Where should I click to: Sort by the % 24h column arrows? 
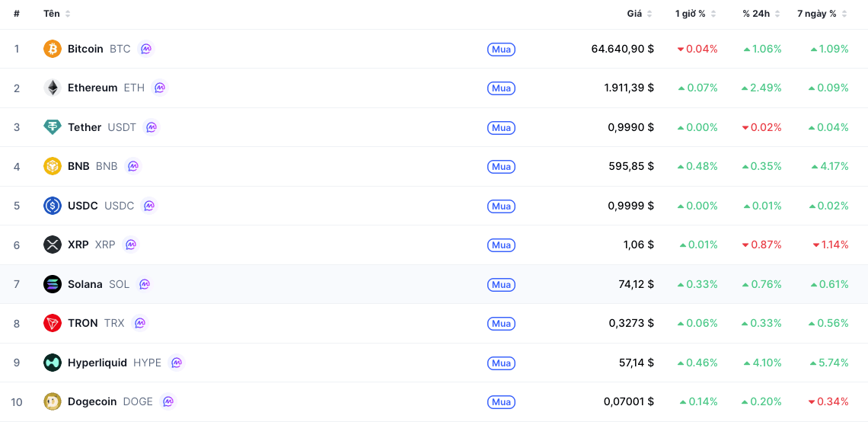(777, 14)
